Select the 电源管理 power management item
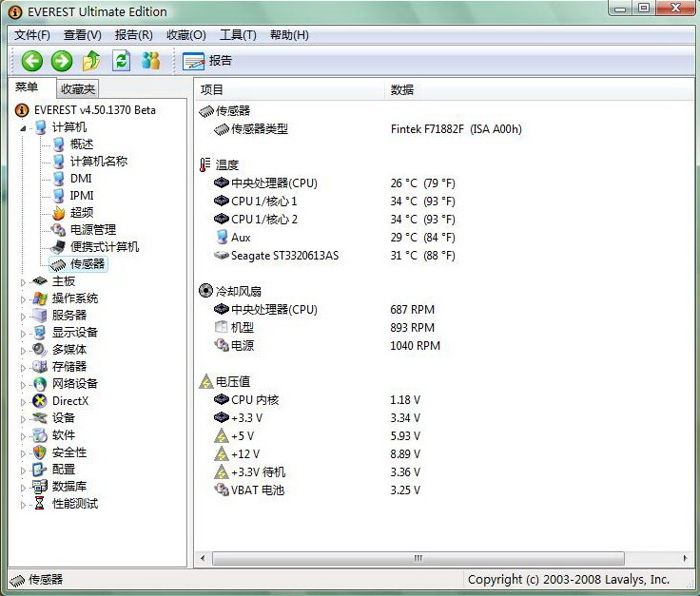700x596 pixels. point(92,230)
